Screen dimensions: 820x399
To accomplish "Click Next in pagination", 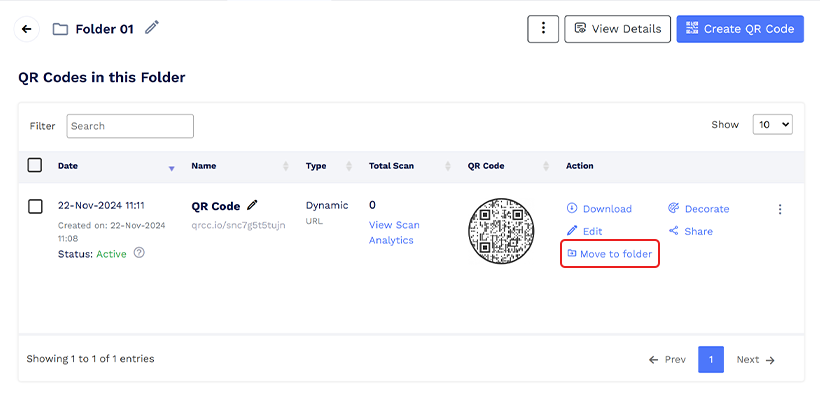I will [x=755, y=359].
